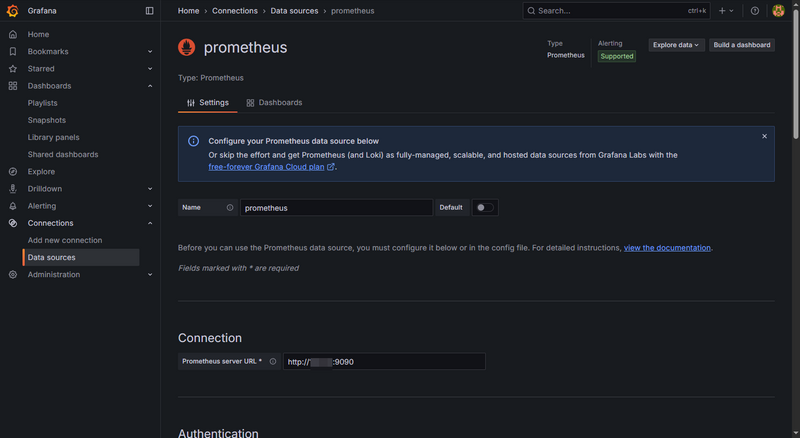This screenshot has height=438, width=800.
Task: Switch to the Settings tab
Action: [208, 103]
